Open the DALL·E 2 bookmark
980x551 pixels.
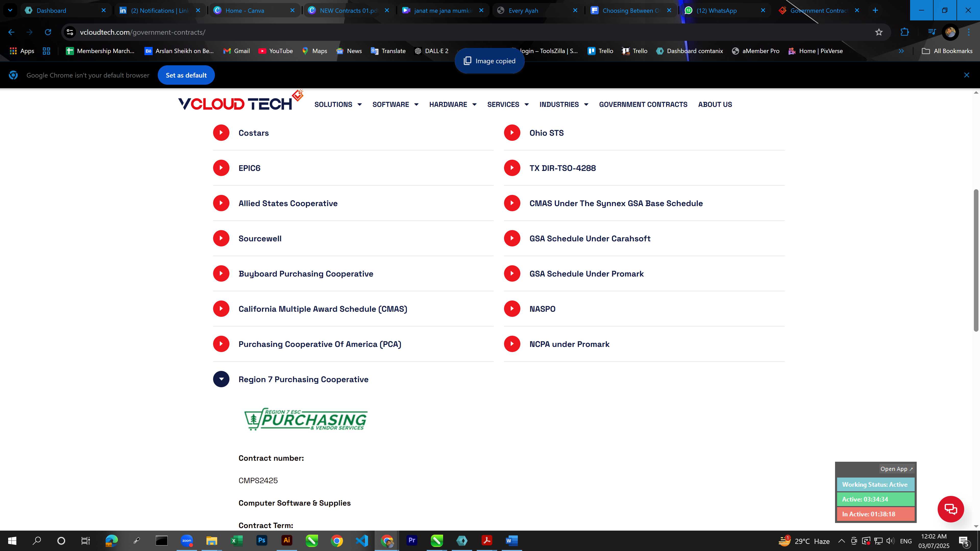pyautogui.click(x=431, y=51)
